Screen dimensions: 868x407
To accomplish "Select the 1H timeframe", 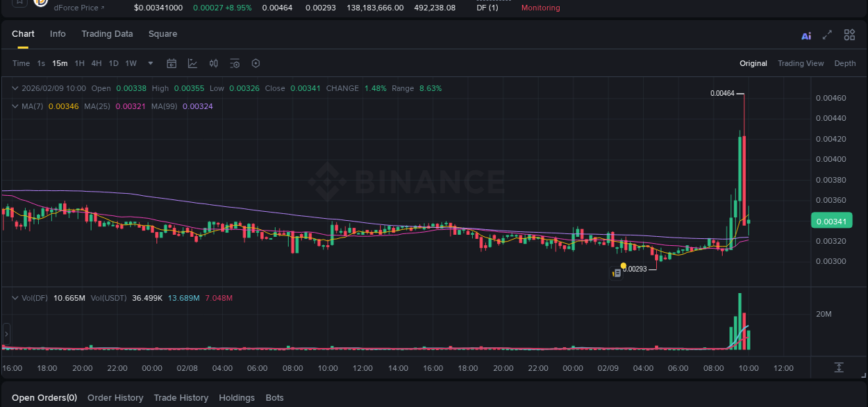I will pyautogui.click(x=78, y=63).
